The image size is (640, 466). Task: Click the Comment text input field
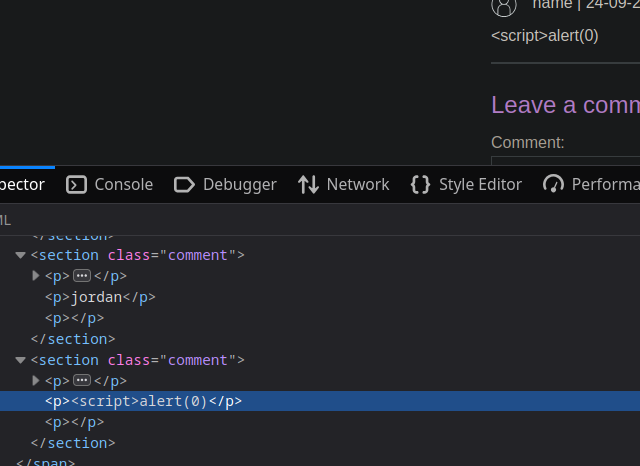coord(565,160)
